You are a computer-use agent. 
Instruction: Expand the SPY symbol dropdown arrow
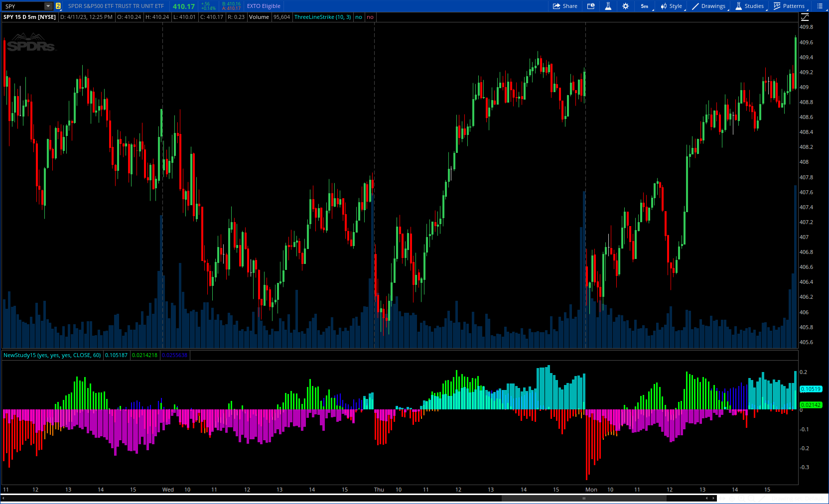pos(48,6)
